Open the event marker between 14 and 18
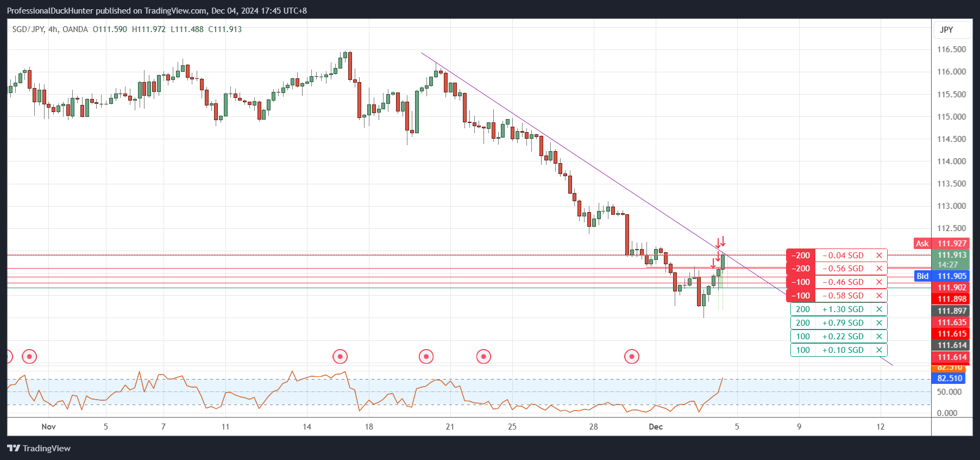This screenshot has width=980, height=460. 340,357
